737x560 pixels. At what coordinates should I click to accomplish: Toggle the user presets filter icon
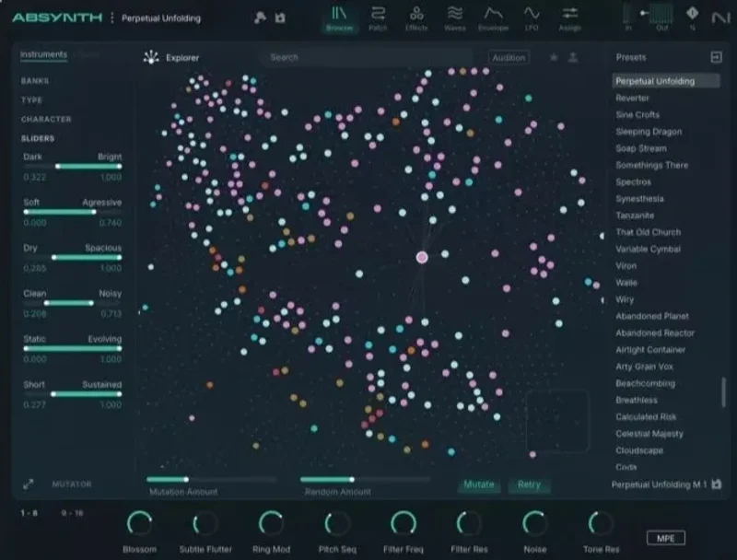coord(573,57)
